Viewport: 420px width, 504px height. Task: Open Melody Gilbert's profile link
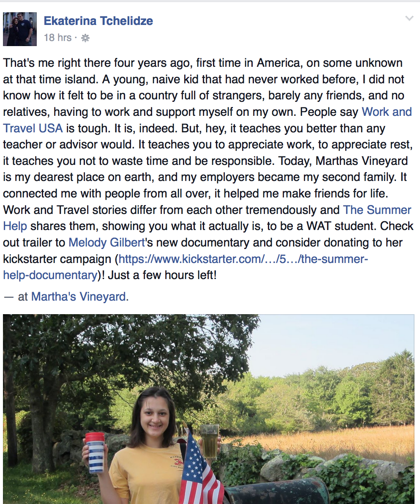(107, 242)
